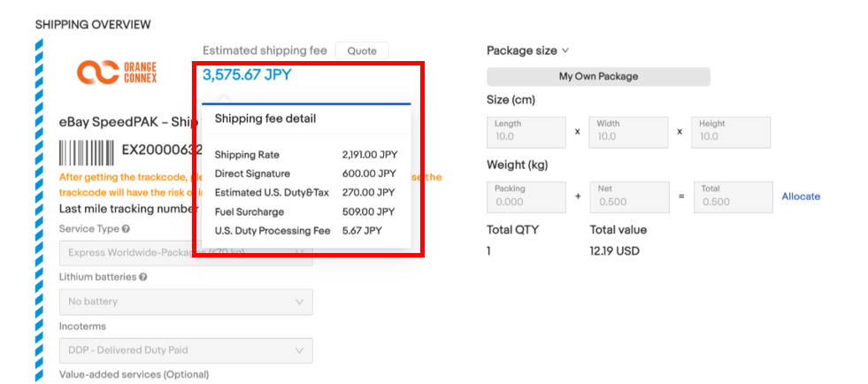868x384 pixels.
Task: Focus the Height size field
Action: click(731, 132)
